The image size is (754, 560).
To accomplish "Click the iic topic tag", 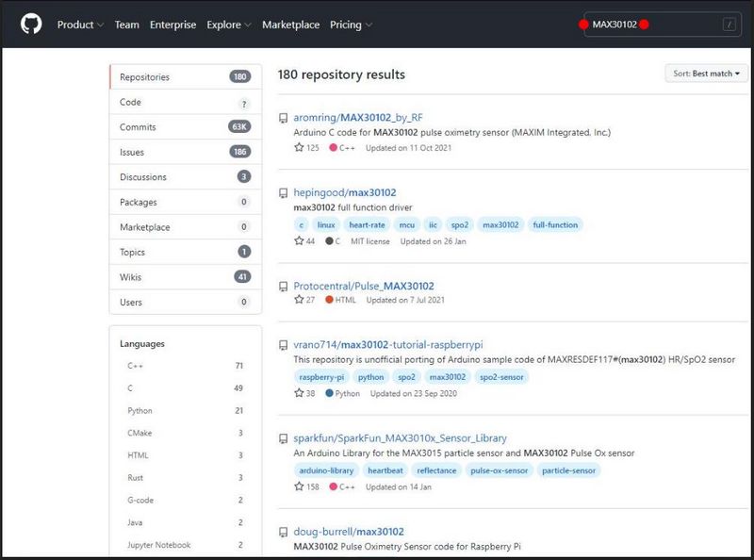I will tap(433, 224).
